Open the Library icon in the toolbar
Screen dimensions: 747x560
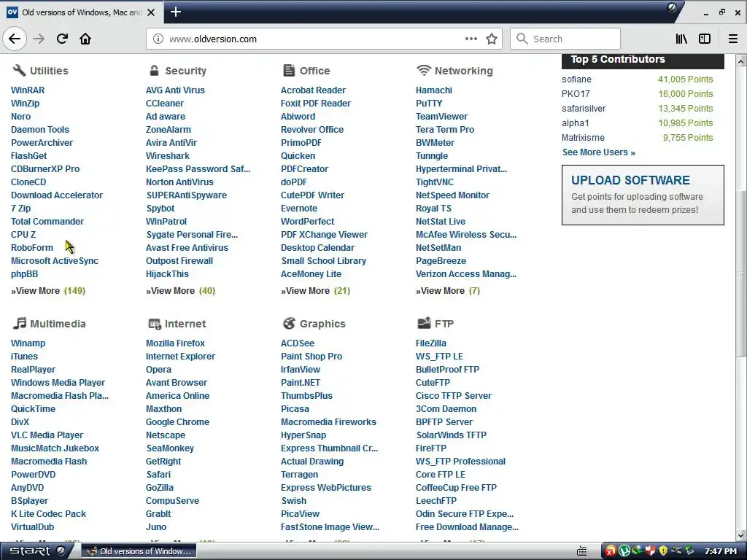(681, 39)
